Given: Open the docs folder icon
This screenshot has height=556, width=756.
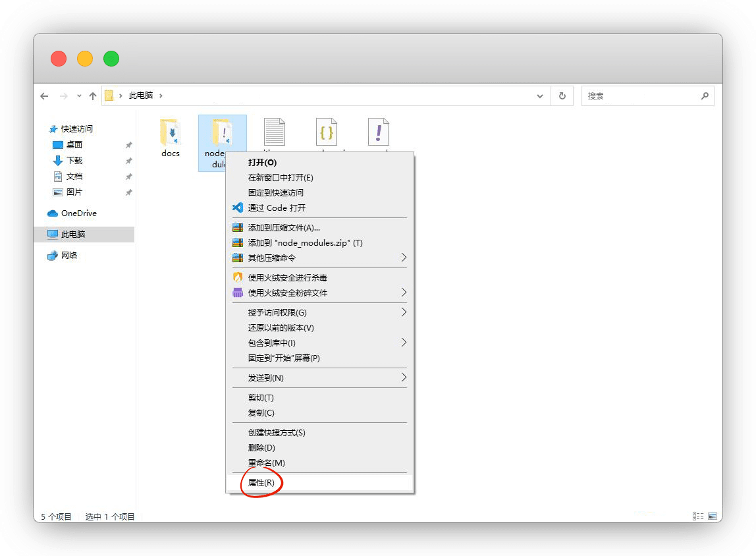Looking at the screenshot, I should (170, 132).
